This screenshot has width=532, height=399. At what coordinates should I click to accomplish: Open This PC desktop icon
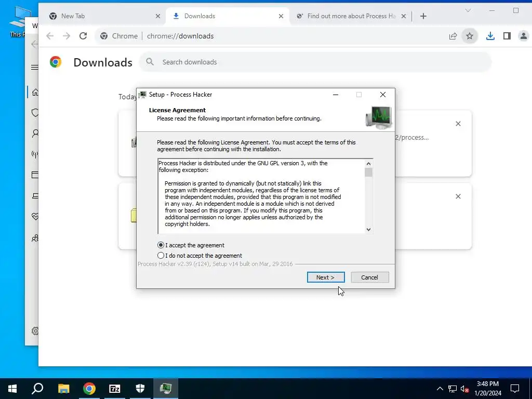pyautogui.click(x=19, y=21)
